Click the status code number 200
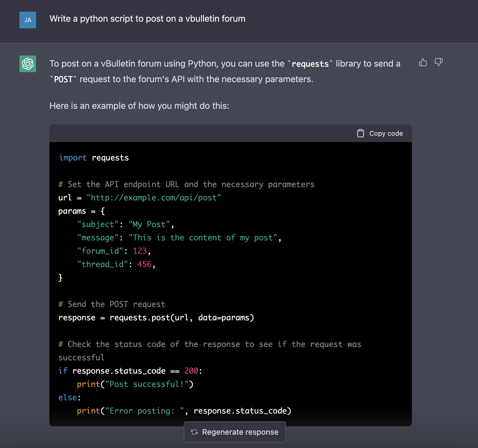 point(191,371)
